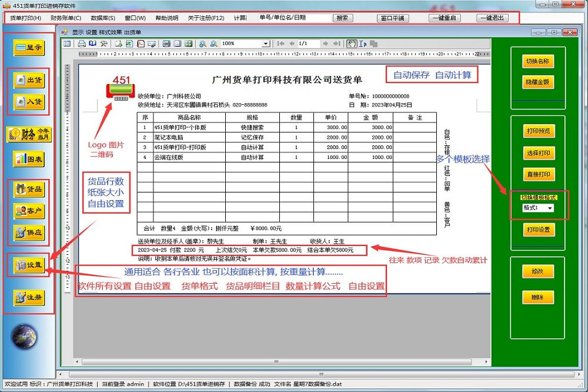Click the 一键重启 button

click(x=445, y=18)
